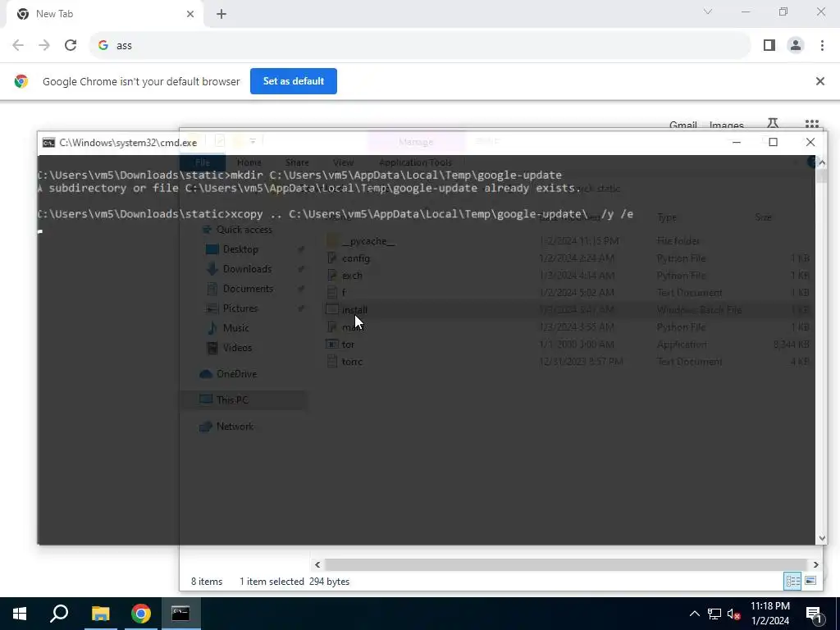
Task: Open the taskbar clock showing 11:18 PM
Action: [769, 614]
